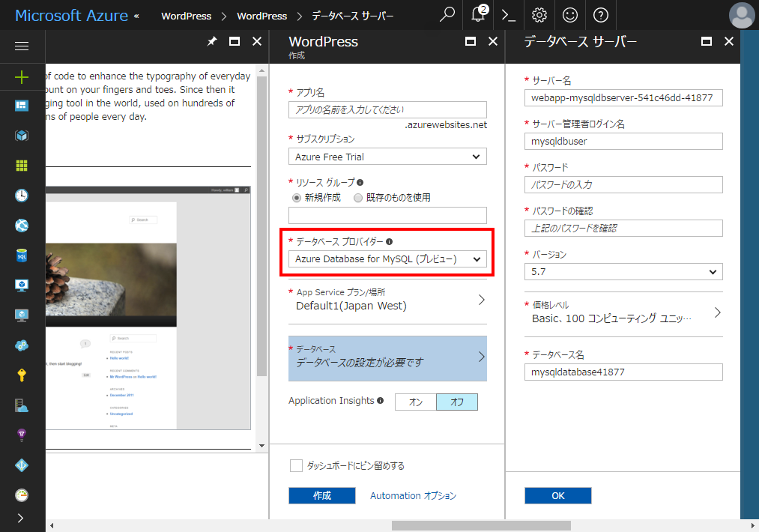Check ダッシュボードにピン留めする checkbox

[296, 466]
